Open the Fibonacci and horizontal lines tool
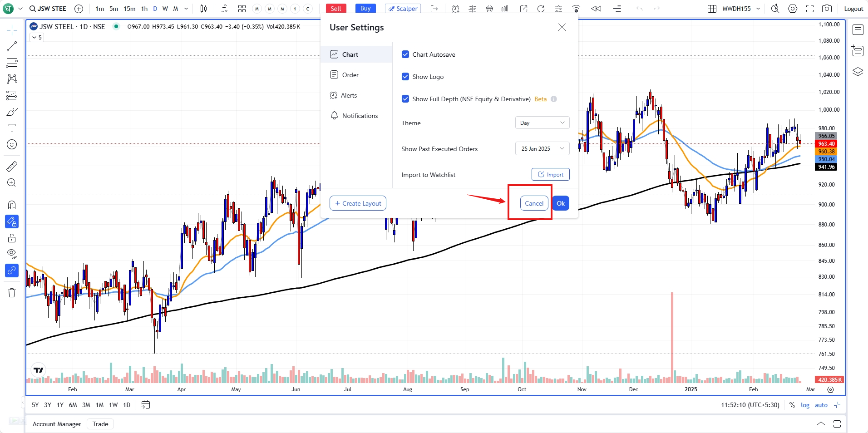868x433 pixels. (x=12, y=63)
